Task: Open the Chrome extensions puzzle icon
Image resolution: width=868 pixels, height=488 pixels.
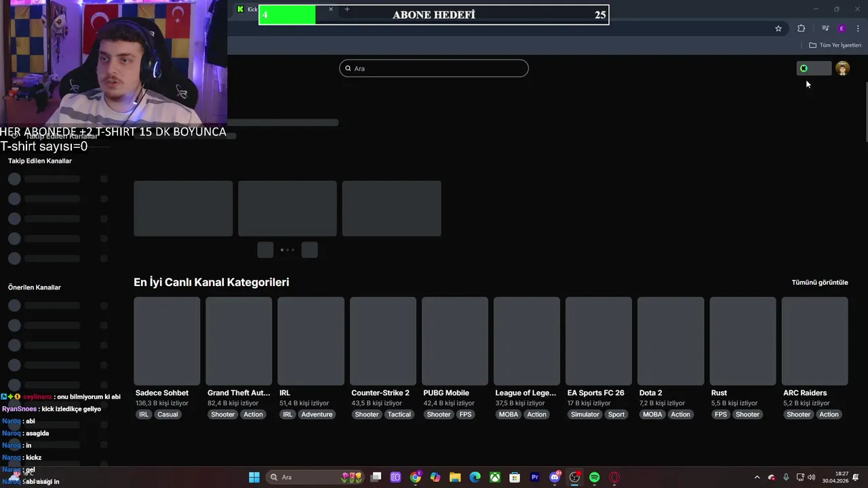Action: 802,28
